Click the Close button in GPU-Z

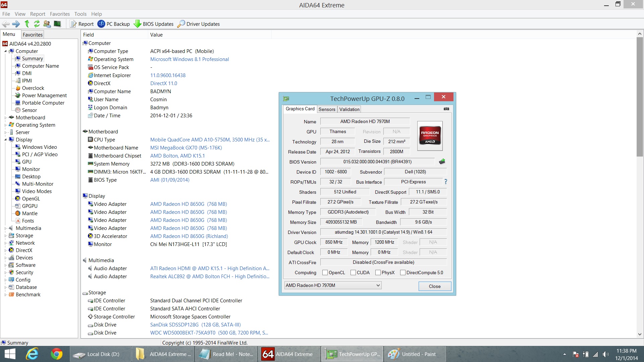(435, 286)
